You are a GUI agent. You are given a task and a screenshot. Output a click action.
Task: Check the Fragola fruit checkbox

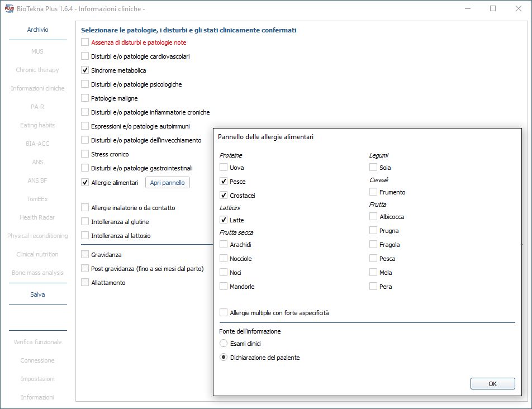373,245
